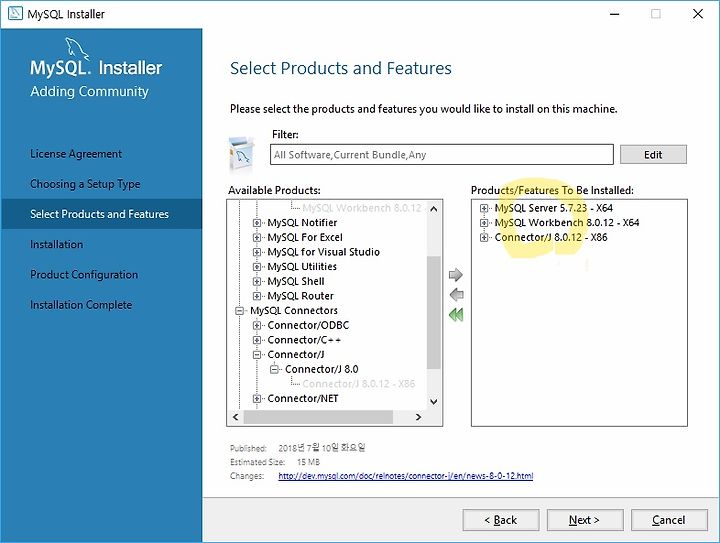Expand the MySQL Notifier node
The height and width of the screenshot is (543, 720).
[x=257, y=223]
